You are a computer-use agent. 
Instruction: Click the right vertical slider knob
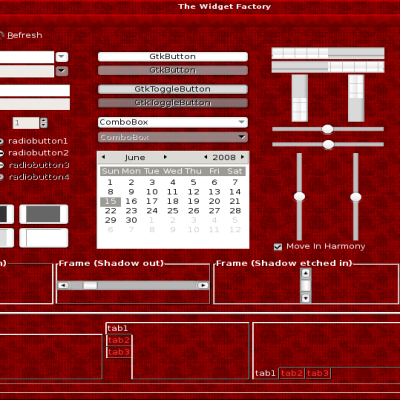356,197
